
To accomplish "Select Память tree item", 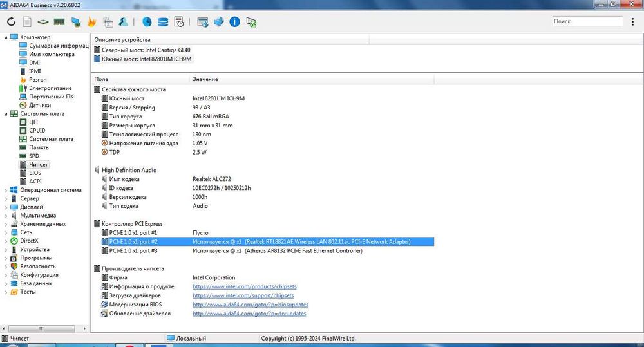I will tap(33, 147).
